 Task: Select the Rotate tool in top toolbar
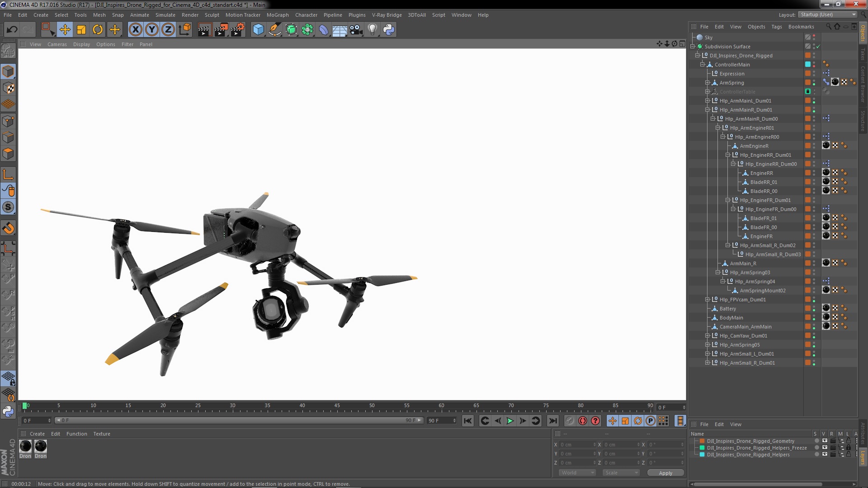click(x=98, y=30)
